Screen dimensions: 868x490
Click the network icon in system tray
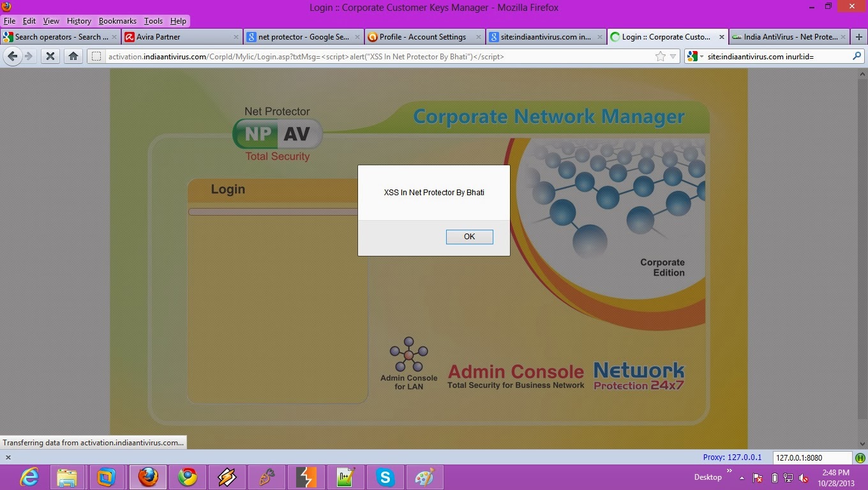(x=789, y=477)
